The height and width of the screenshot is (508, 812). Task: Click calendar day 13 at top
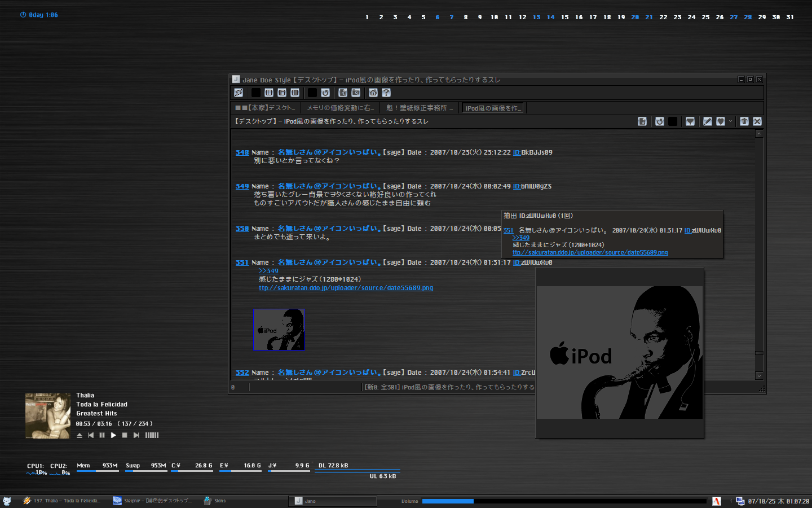coord(537,17)
